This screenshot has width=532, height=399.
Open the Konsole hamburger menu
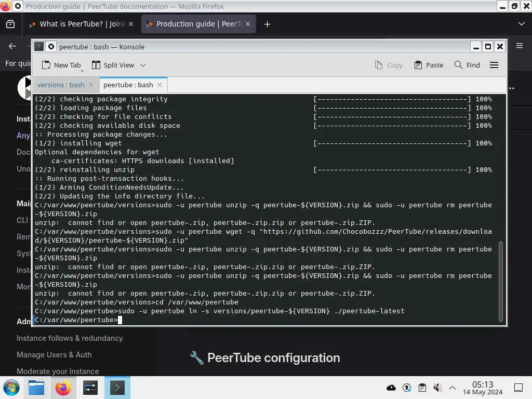tap(494, 65)
